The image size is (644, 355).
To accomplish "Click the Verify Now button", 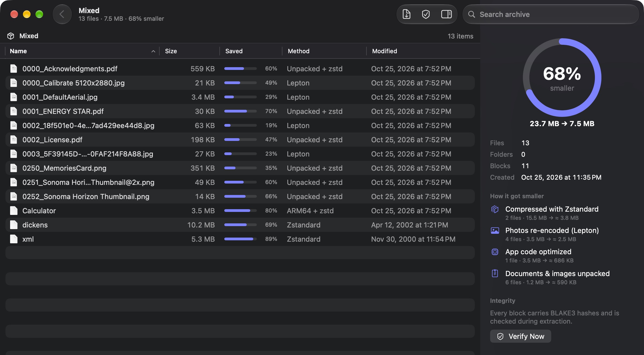I will click(x=520, y=336).
